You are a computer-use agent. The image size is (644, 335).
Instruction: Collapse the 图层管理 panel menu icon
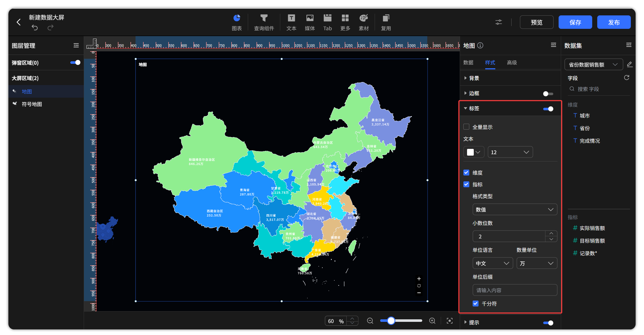[x=76, y=45]
